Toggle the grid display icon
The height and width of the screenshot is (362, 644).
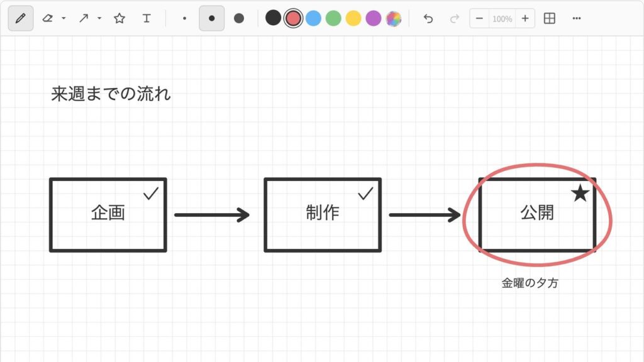550,18
